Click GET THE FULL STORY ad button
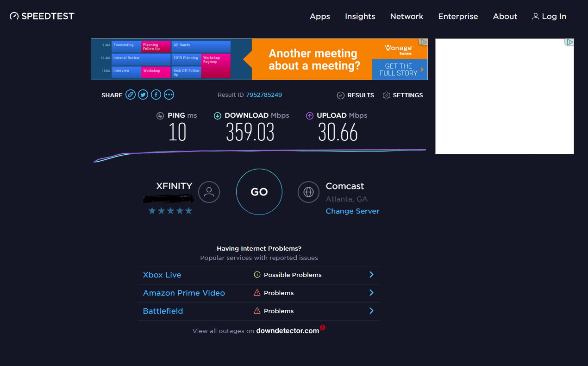This screenshot has height=366, width=588. click(x=400, y=69)
